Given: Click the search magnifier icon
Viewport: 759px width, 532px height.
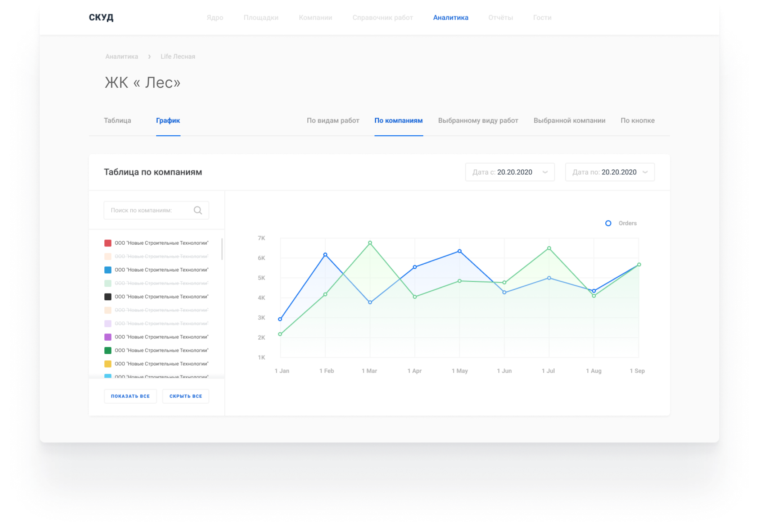Looking at the screenshot, I should point(198,210).
